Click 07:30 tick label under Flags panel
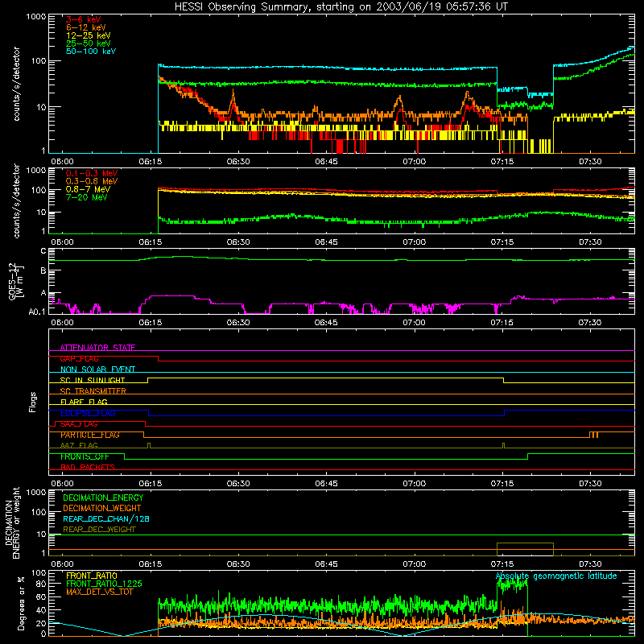Screen dimensions: 644x644 pos(590,484)
